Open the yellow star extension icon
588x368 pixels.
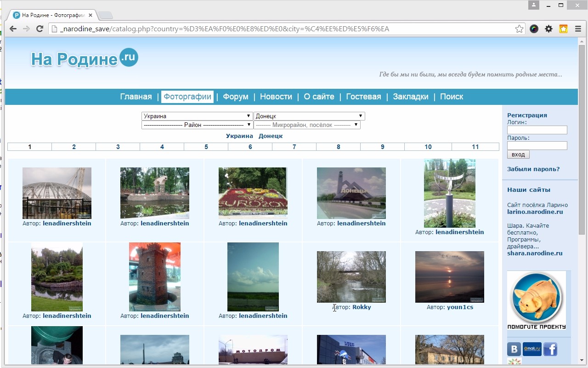(563, 29)
